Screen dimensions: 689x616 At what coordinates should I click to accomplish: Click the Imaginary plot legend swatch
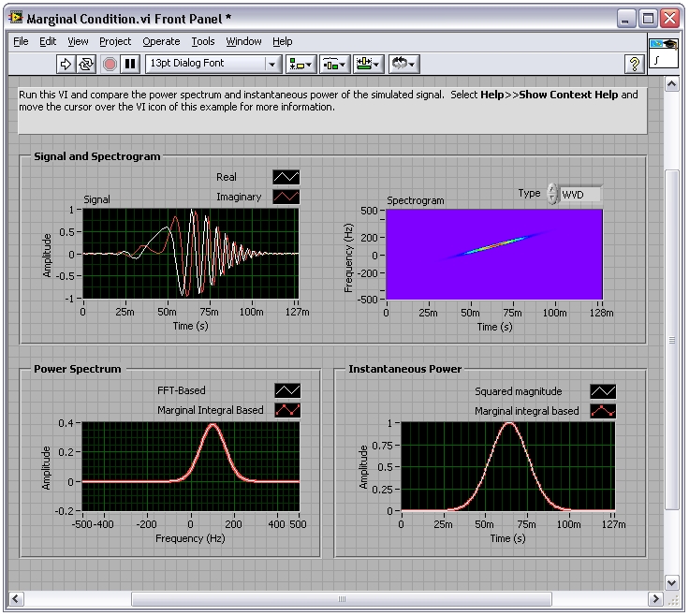tap(286, 197)
